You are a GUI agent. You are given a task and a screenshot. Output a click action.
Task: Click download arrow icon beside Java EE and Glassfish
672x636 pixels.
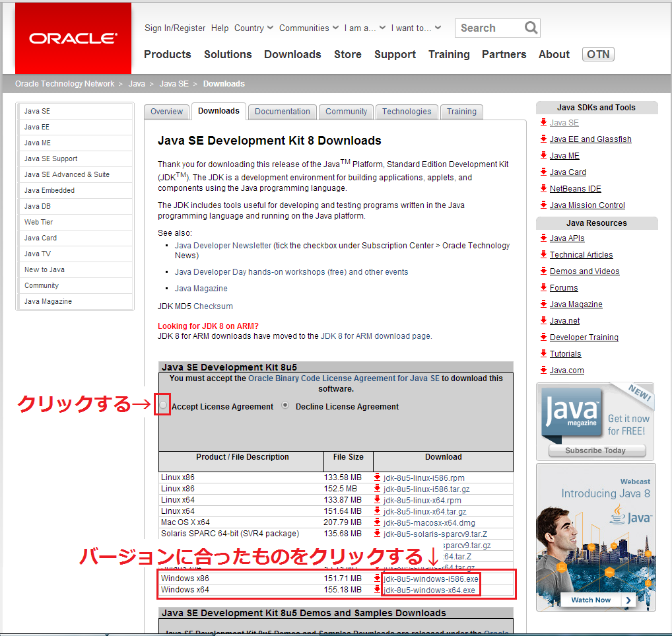[543, 139]
